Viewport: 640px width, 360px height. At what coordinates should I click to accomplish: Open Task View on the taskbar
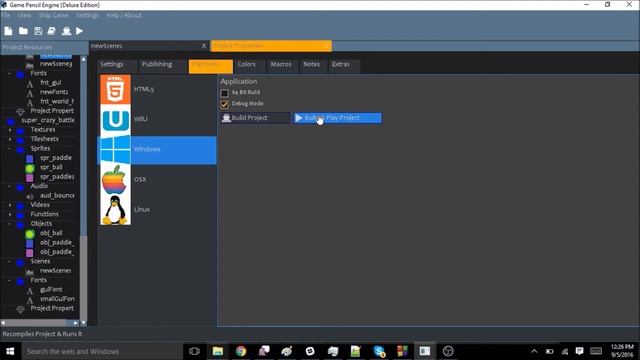[194, 351]
